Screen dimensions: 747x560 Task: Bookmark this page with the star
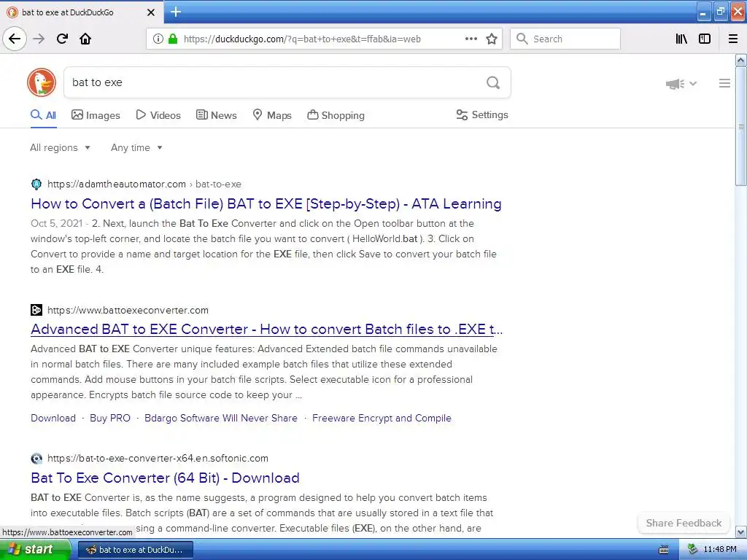coord(491,39)
